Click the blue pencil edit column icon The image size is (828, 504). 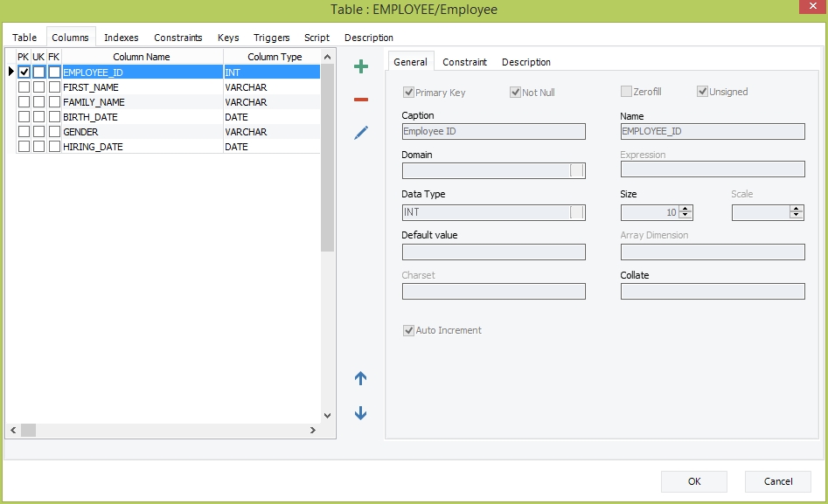coord(360,133)
